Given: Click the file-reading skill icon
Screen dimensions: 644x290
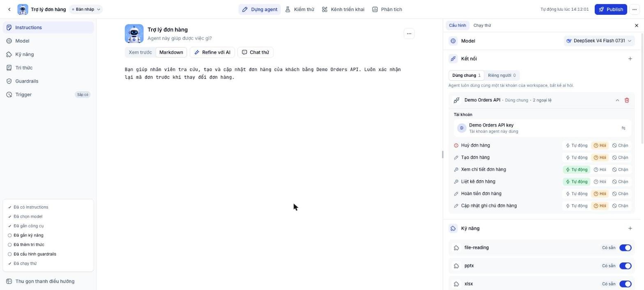Looking at the screenshot, I should [x=456, y=248].
